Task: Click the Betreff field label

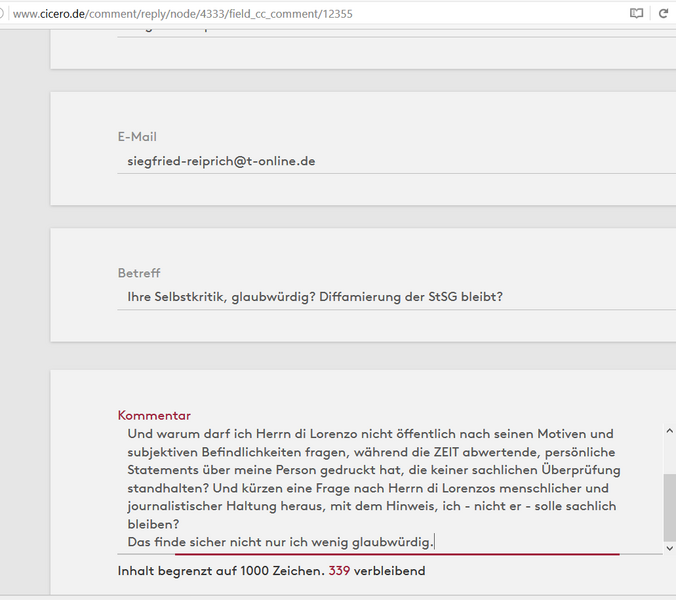Action: (x=139, y=273)
